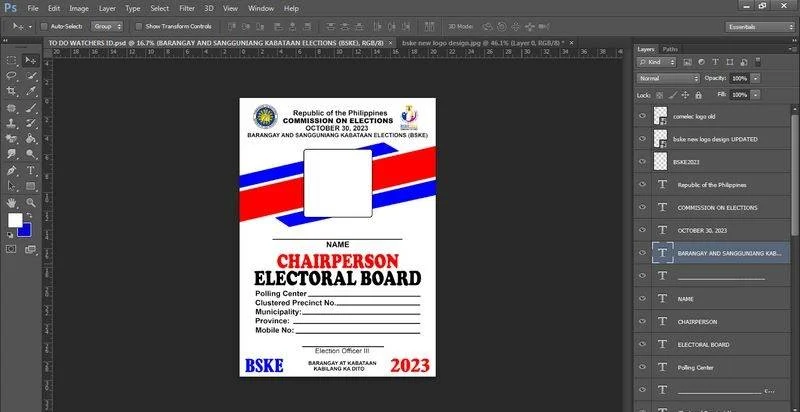Reset default foreground and background colors
The image size is (800, 412).
[10, 235]
